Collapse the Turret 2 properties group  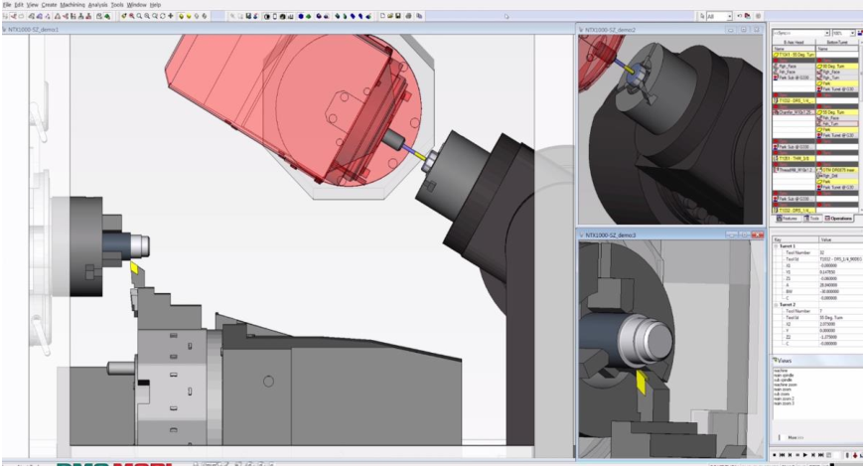click(x=776, y=303)
